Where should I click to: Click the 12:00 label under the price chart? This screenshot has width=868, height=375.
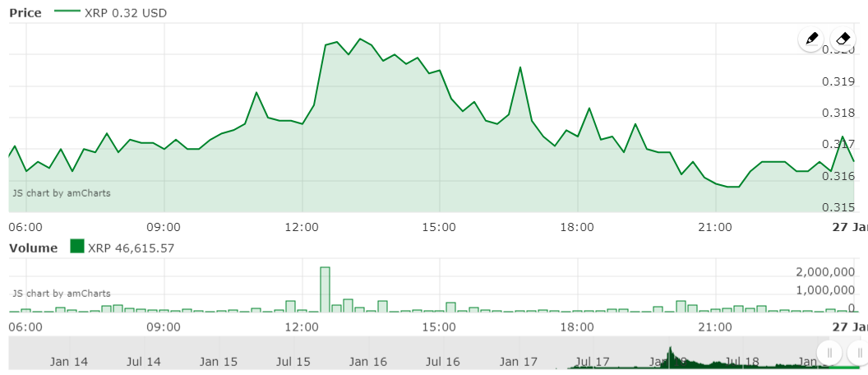click(x=302, y=227)
